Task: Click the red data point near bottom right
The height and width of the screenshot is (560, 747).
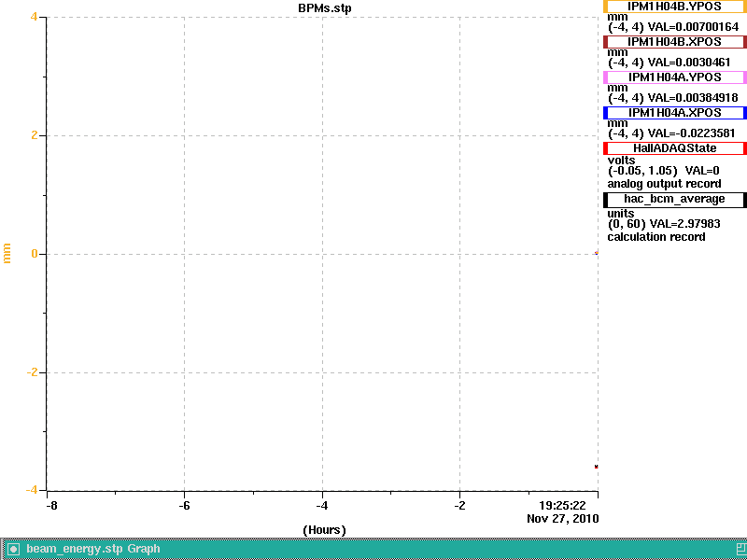Action: 596,467
